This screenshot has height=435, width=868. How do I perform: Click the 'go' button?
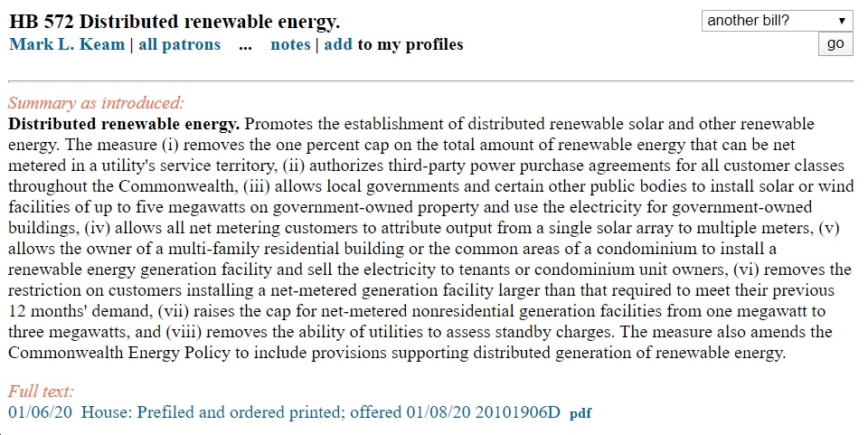click(835, 43)
